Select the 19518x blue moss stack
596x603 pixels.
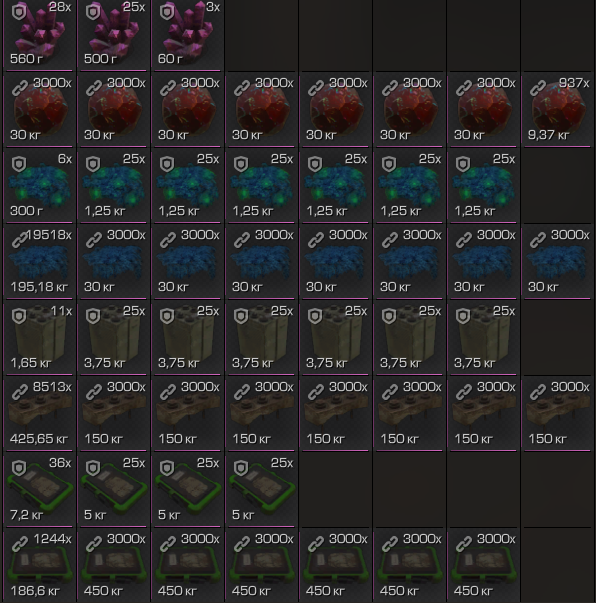pyautogui.click(x=39, y=263)
